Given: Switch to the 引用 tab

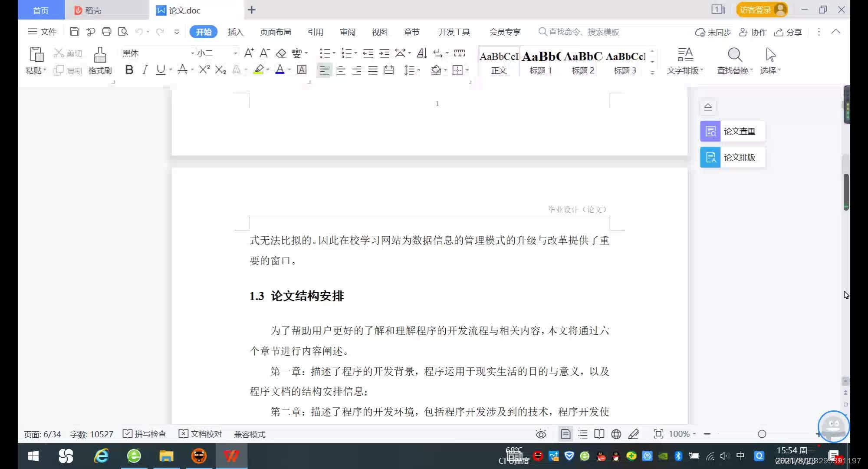Looking at the screenshot, I should click(x=316, y=32).
